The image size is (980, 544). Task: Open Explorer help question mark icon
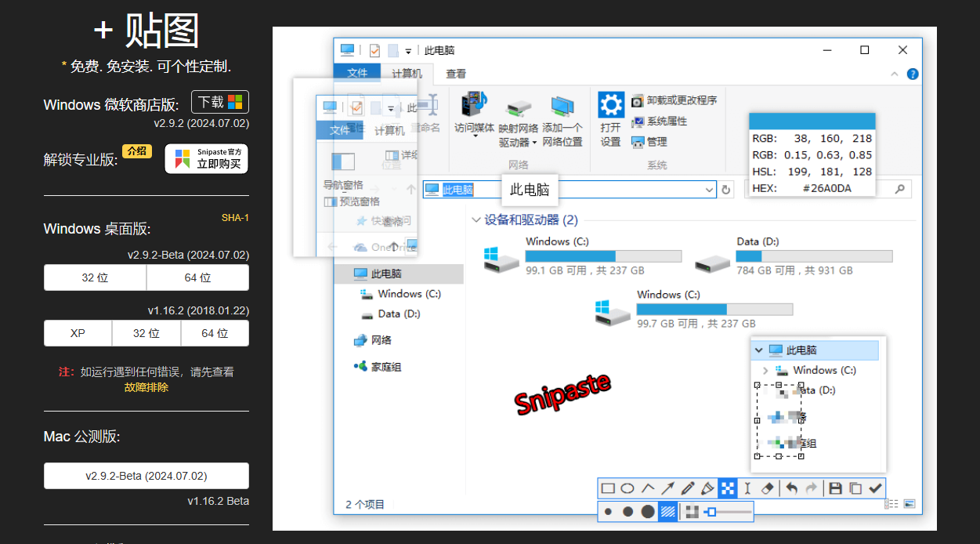(913, 74)
